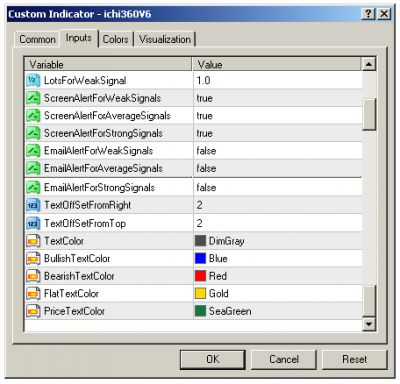The height and width of the screenshot is (384, 400).
Task: Click the Reset button
Action: (355, 359)
